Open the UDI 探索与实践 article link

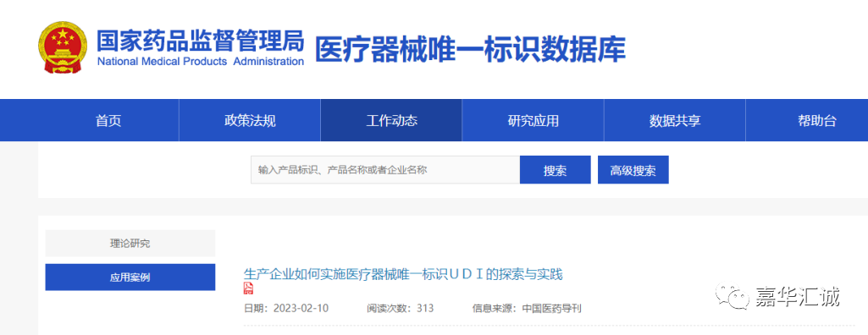403,273
